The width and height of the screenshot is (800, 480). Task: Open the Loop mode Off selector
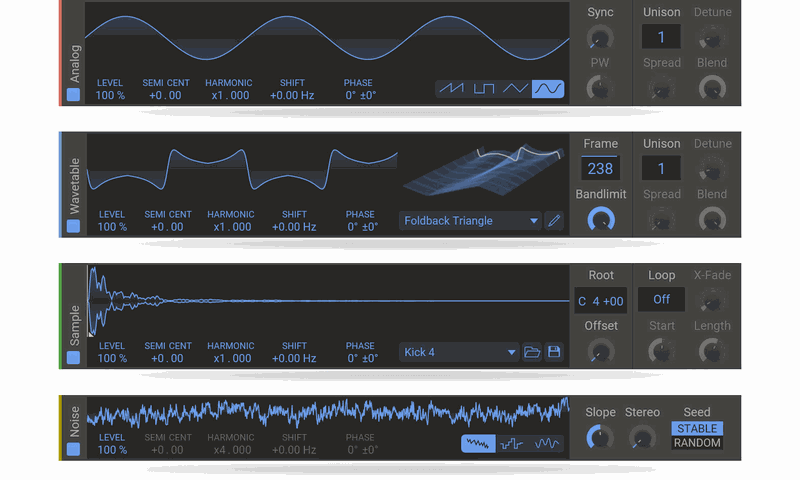coord(661,299)
